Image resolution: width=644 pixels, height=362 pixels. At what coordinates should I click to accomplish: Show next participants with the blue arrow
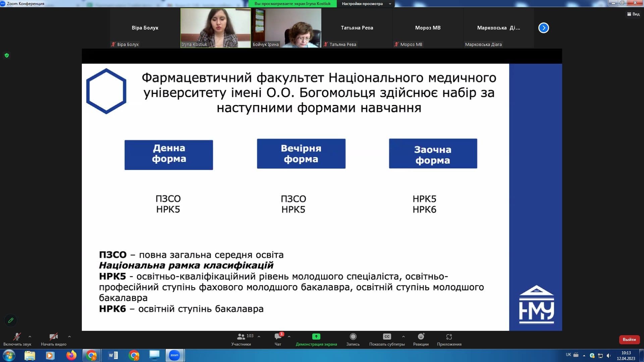[543, 28]
